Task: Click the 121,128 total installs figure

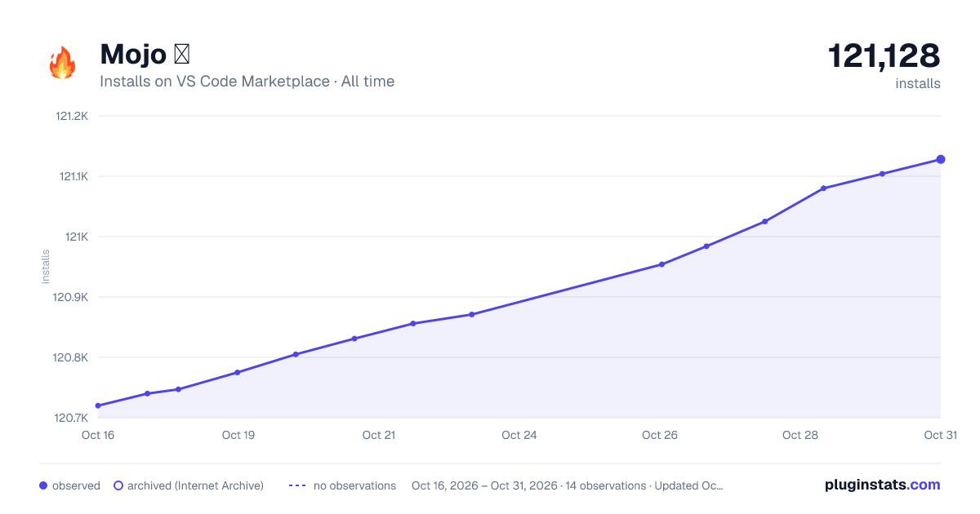Action: (884, 55)
